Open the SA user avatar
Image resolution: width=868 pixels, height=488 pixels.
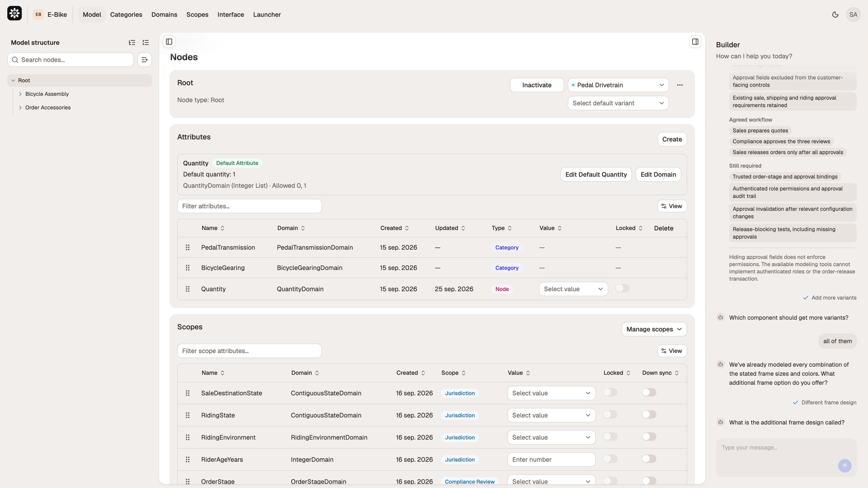point(853,14)
